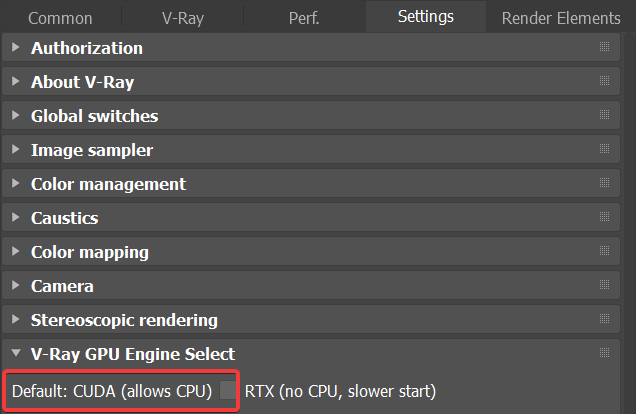Click the About V-Ray rollout title
This screenshot has height=414, width=636.
(x=82, y=82)
